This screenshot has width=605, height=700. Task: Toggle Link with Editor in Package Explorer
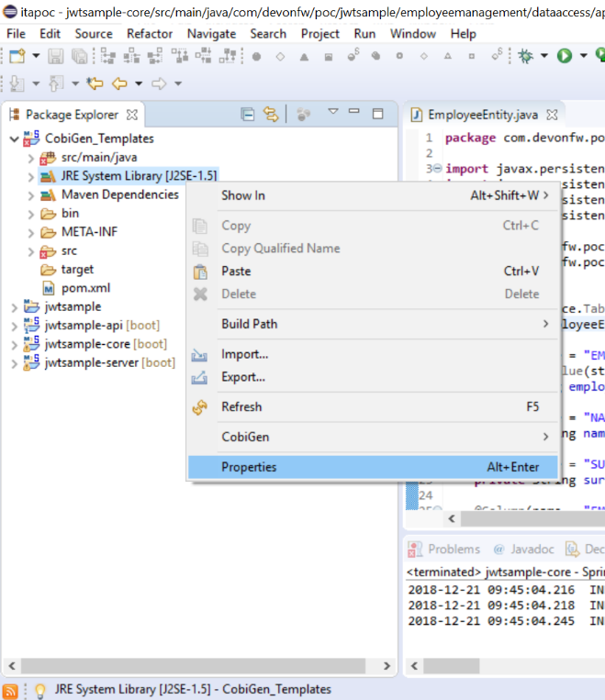click(x=271, y=115)
